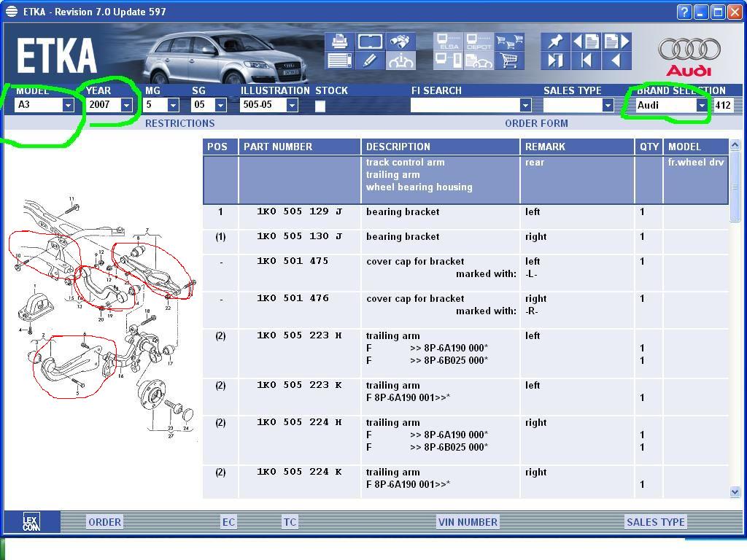The height and width of the screenshot is (560, 747).
Task: Click the DEPOT icon
Action: 479,42
